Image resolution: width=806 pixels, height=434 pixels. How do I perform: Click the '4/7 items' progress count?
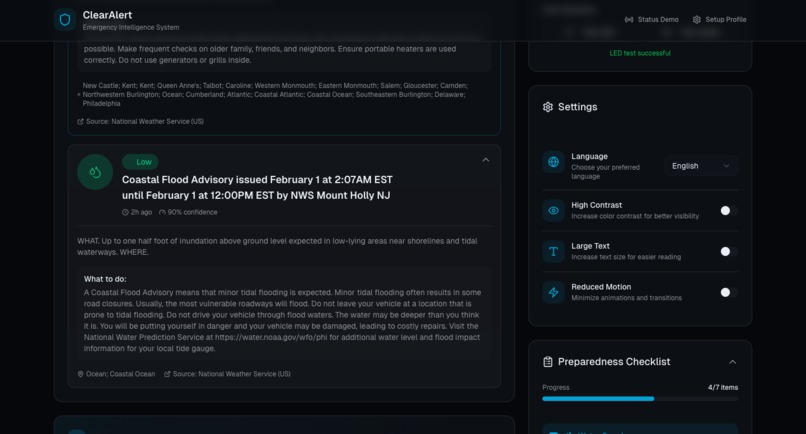[x=723, y=388]
